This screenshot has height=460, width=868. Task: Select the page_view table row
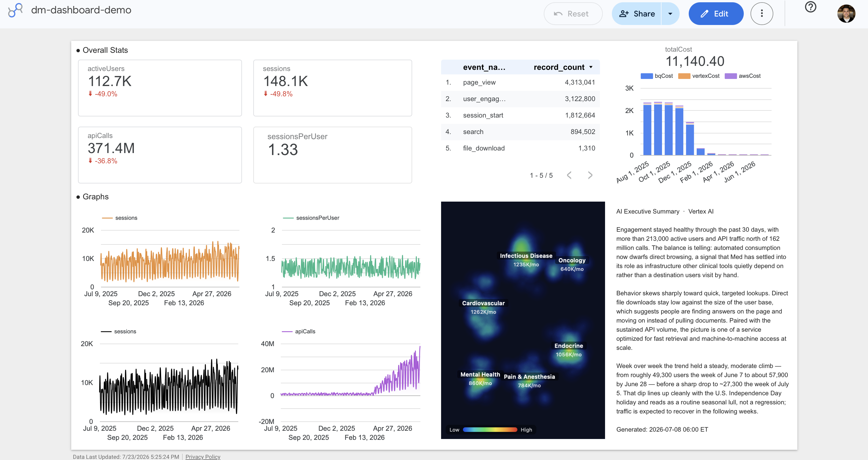[520, 82]
